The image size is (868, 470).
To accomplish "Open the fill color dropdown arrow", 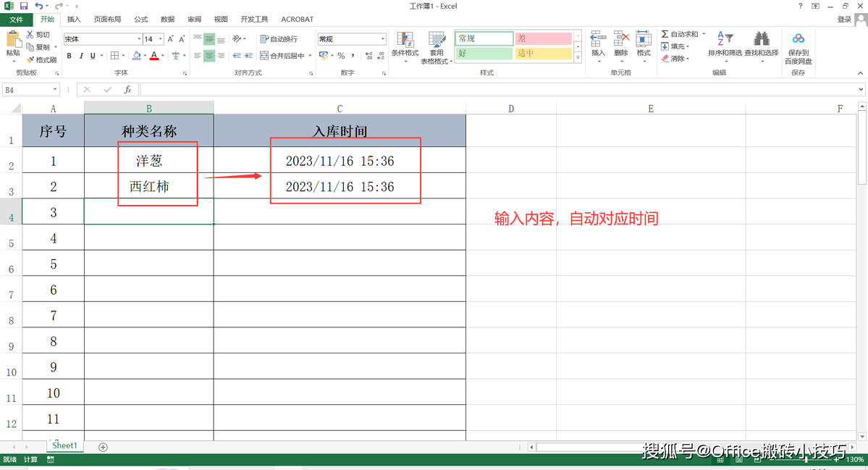I will tap(145, 55).
